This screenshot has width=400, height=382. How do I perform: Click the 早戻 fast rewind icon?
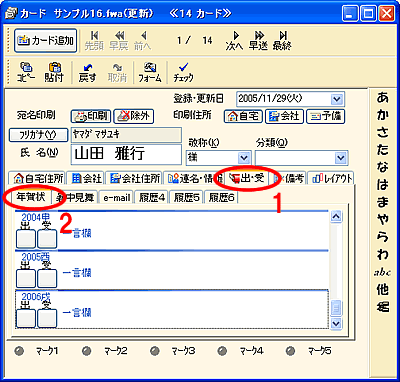click(x=119, y=41)
